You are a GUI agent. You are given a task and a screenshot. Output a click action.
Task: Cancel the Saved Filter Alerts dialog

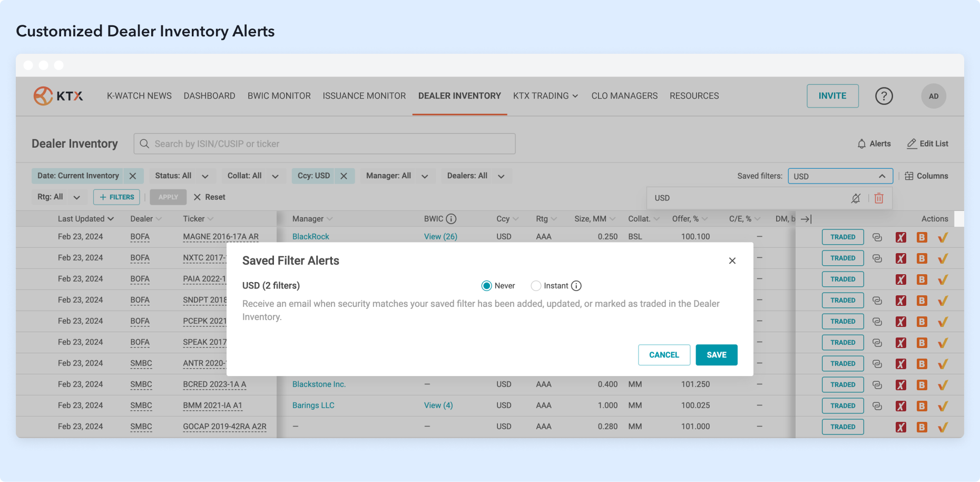(664, 355)
